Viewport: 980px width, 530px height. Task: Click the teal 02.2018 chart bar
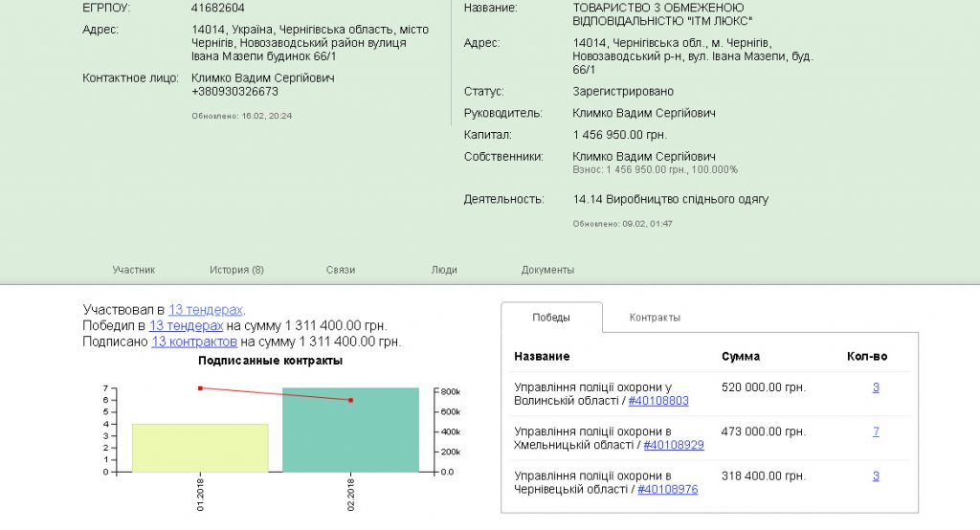350,431
